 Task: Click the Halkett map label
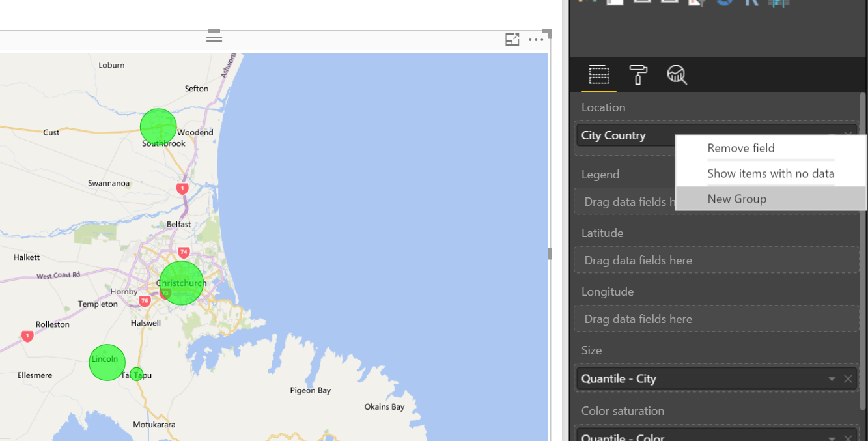pos(27,257)
